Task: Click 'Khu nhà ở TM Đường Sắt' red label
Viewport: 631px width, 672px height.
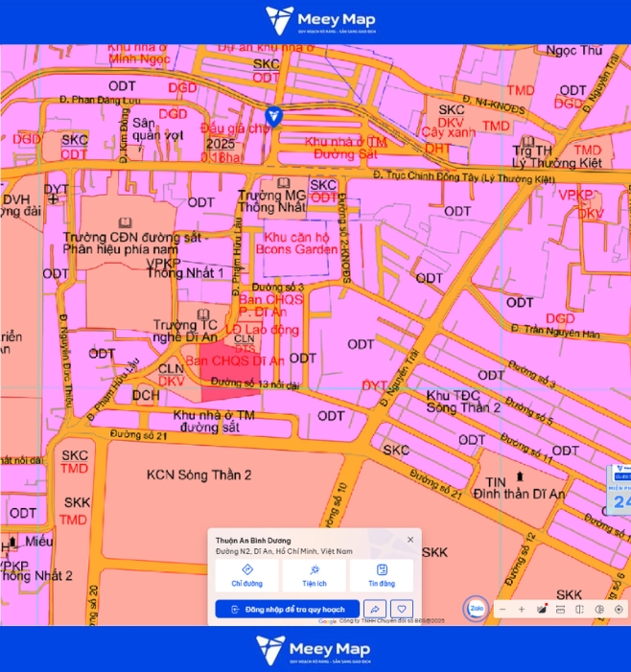Action: click(x=345, y=148)
